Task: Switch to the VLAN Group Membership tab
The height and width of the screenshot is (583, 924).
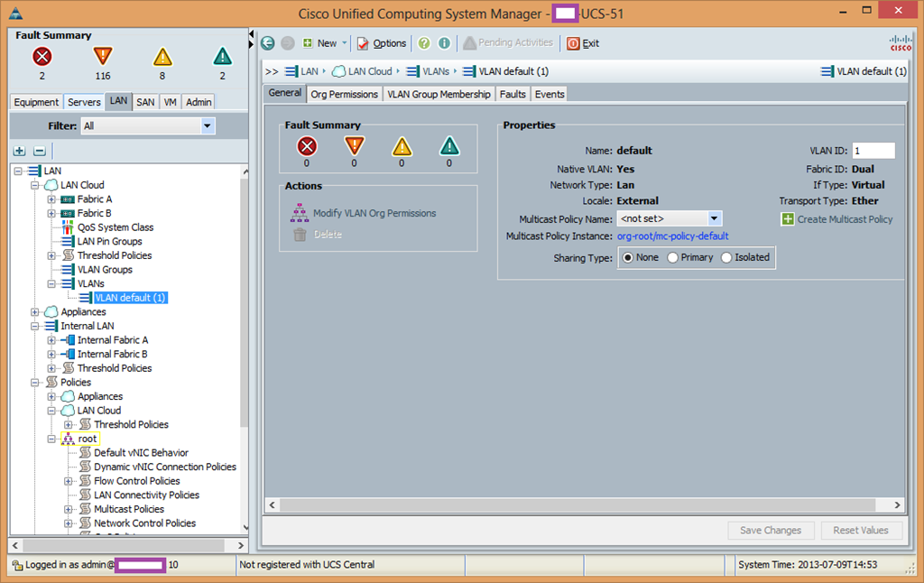Action: click(439, 94)
